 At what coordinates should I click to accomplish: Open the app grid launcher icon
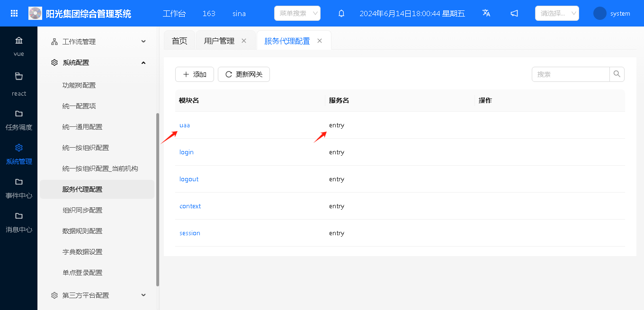point(14,13)
